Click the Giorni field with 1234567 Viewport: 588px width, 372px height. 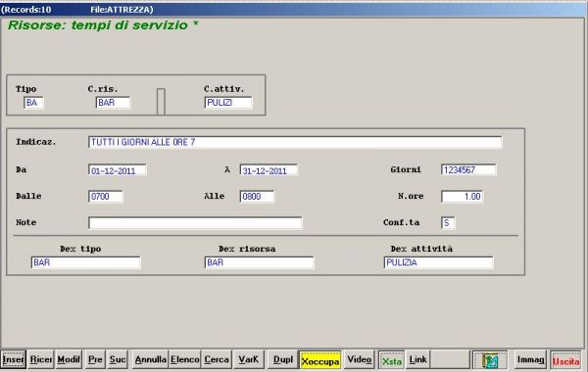(468, 170)
